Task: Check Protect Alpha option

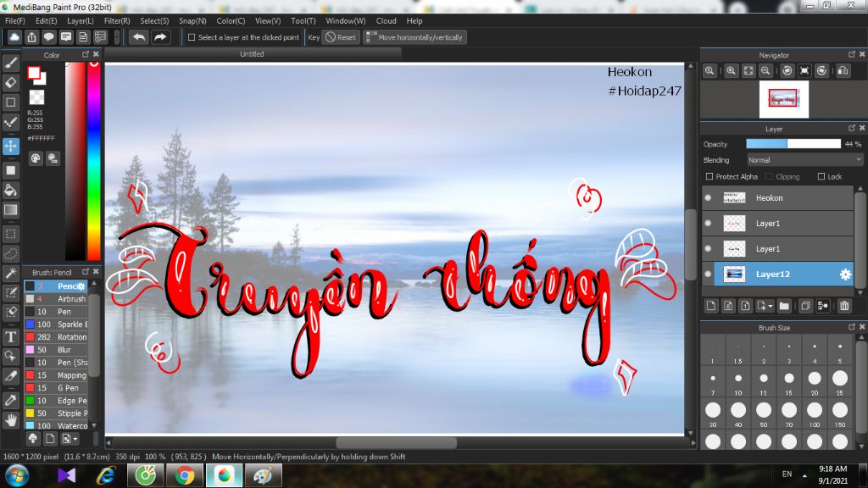Action: 709,176
